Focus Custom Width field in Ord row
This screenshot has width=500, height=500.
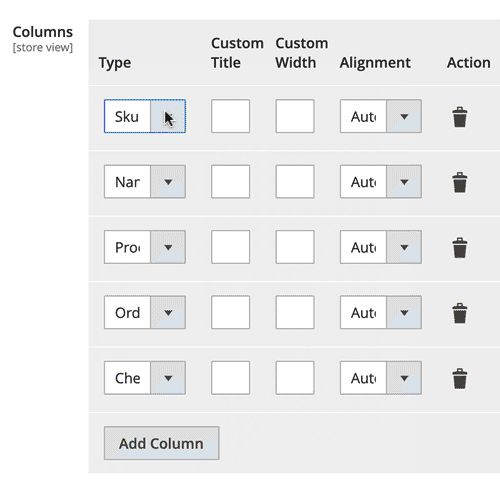(295, 312)
